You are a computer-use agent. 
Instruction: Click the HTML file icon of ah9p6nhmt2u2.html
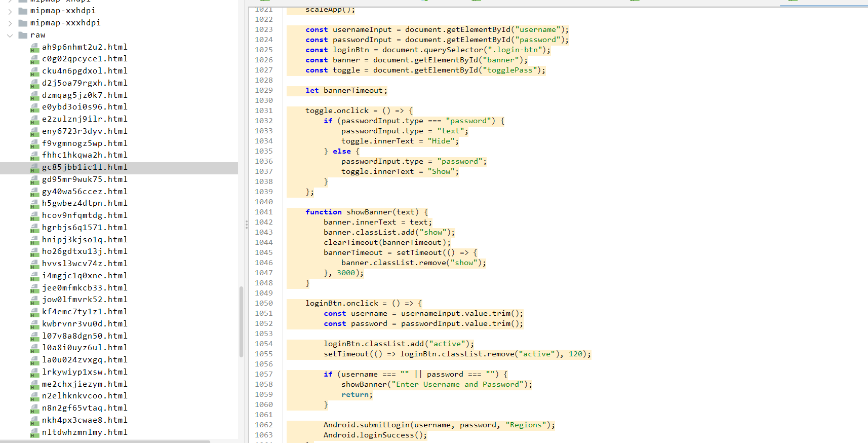(x=34, y=48)
